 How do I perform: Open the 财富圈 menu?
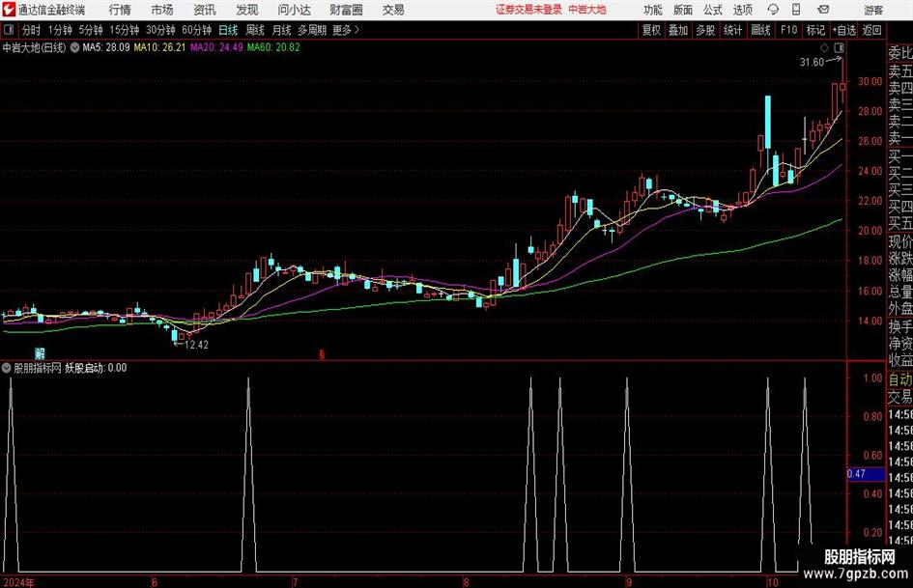click(346, 10)
